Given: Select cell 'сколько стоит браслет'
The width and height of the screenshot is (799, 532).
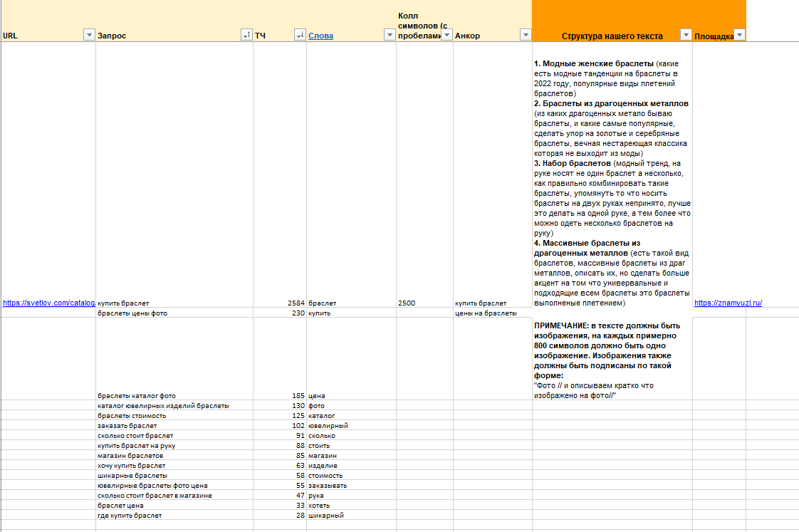Looking at the screenshot, I should [x=174, y=435].
